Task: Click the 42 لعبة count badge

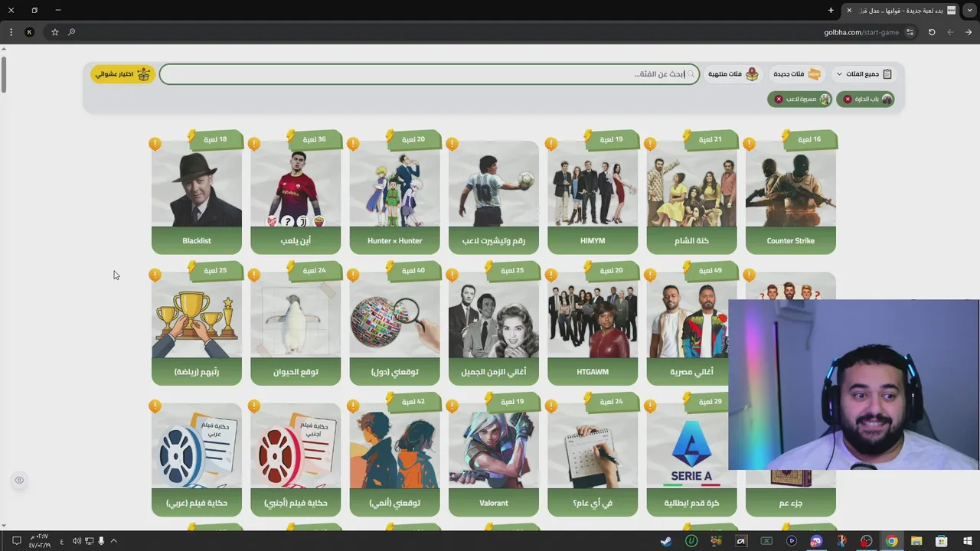Action: pyautogui.click(x=413, y=401)
